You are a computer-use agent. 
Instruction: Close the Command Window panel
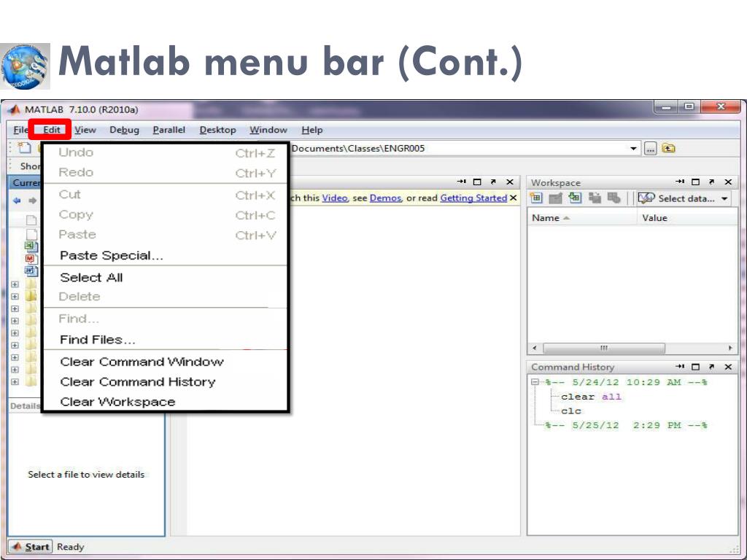tap(510, 182)
